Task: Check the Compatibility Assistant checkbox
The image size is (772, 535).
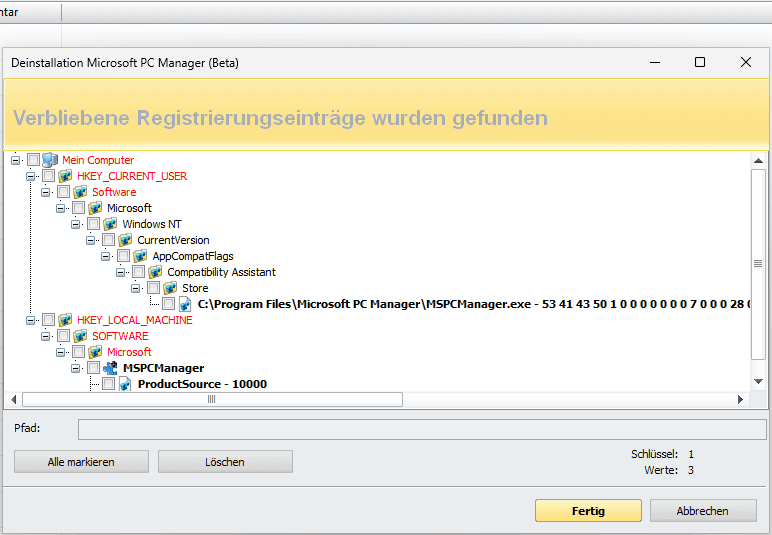Action: (138, 272)
